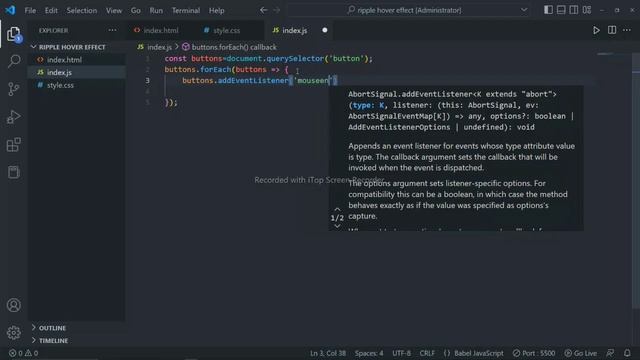Click 'addEventListener' in code line 3
The image size is (640, 360).
tap(253, 80)
